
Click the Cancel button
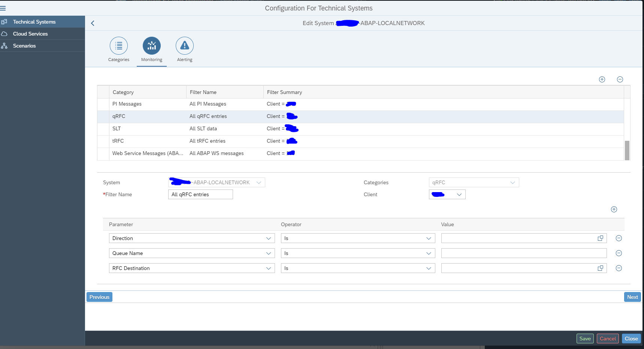(608, 339)
